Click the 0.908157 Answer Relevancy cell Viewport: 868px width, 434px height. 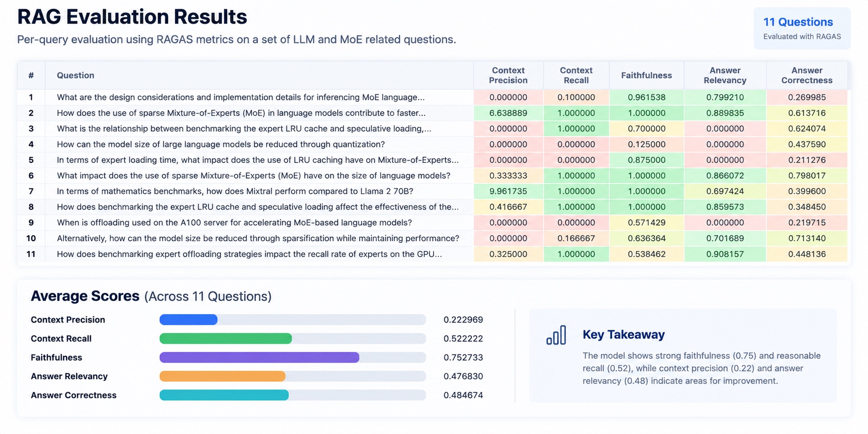pos(725,254)
